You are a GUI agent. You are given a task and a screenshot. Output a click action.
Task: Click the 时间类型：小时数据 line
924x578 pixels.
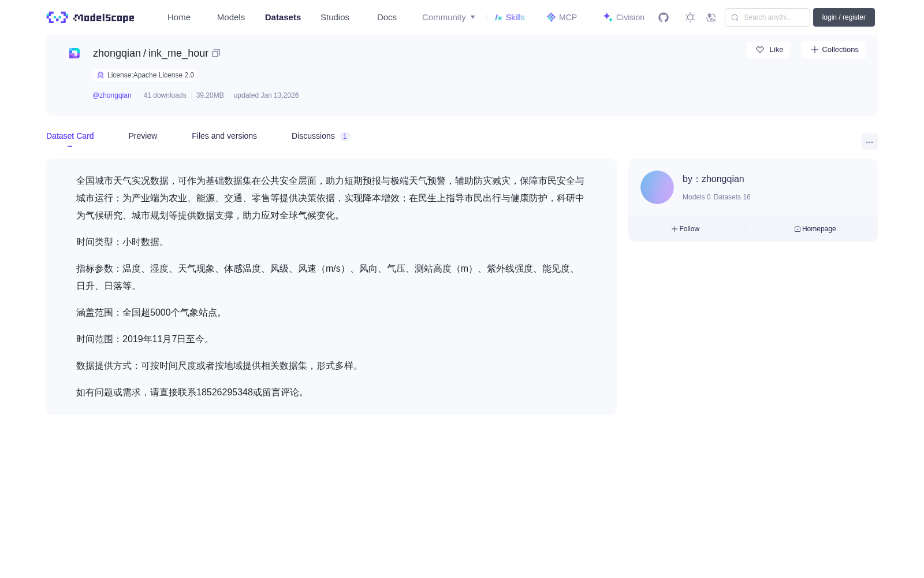click(122, 242)
